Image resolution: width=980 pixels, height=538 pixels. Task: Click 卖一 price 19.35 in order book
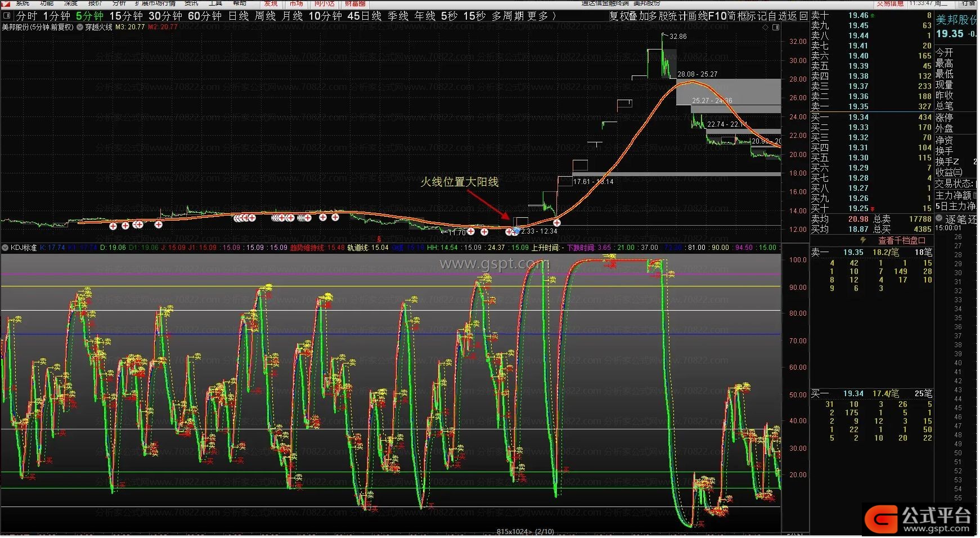point(858,106)
